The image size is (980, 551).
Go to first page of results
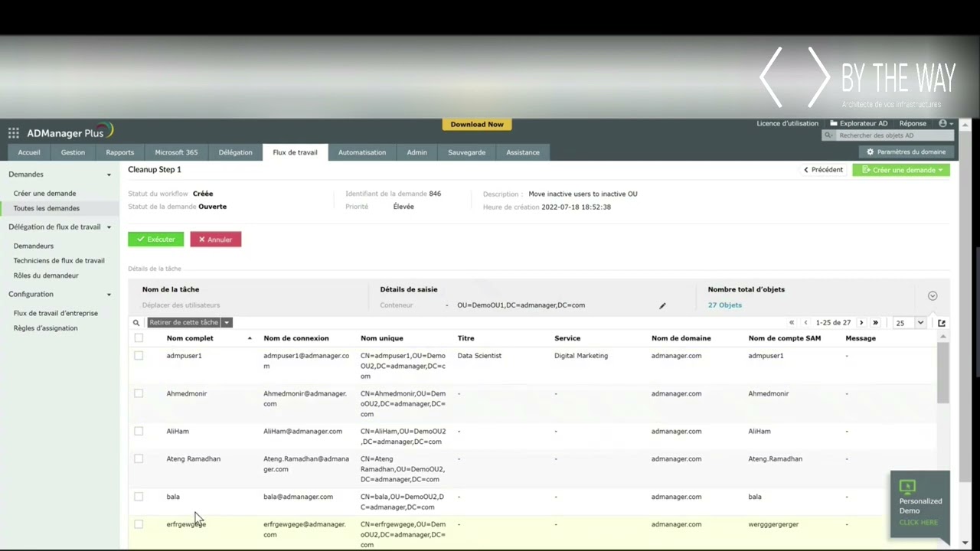click(792, 323)
